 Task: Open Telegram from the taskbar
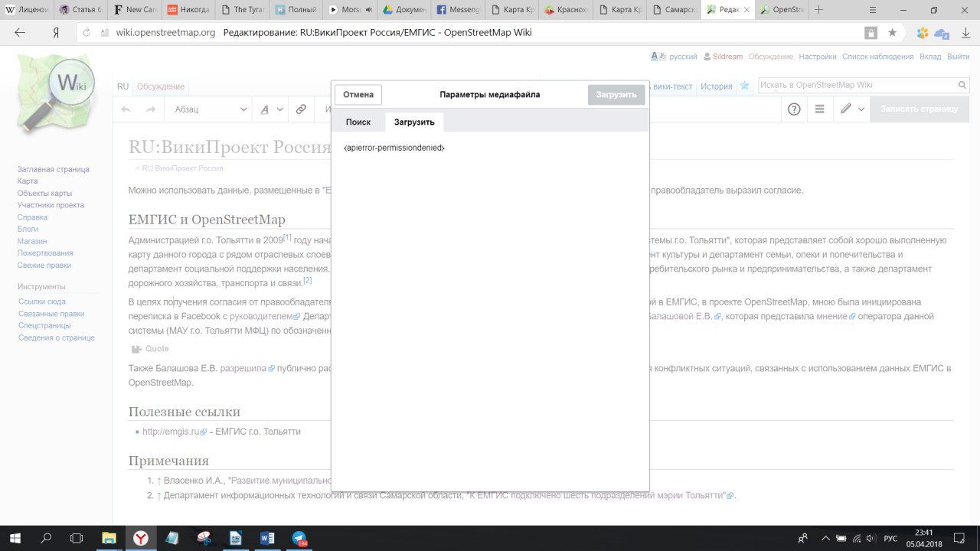tap(299, 538)
